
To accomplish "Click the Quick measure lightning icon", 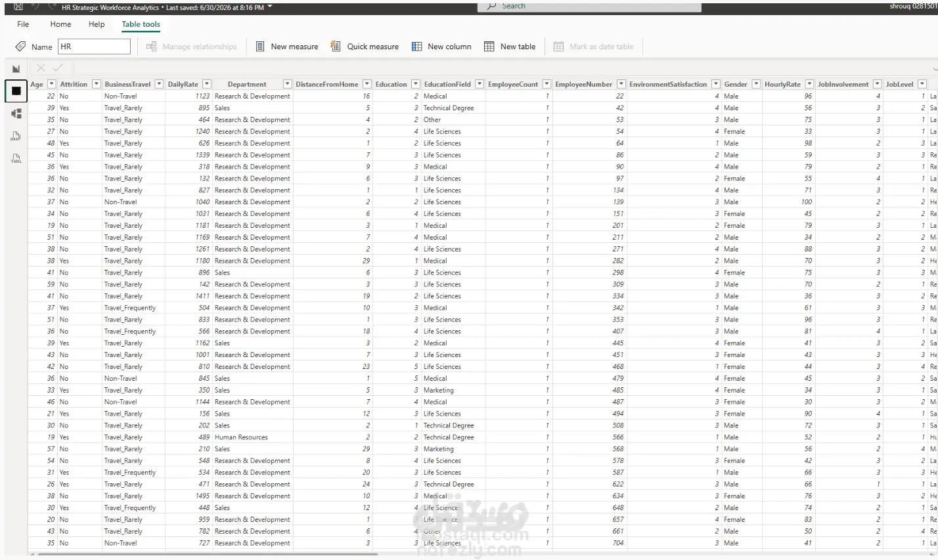I will click(336, 47).
